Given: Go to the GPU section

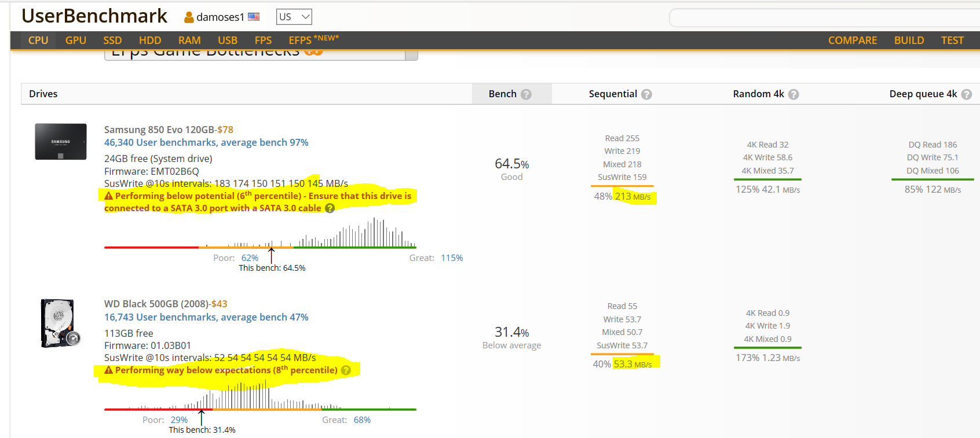Looking at the screenshot, I should click(76, 41).
